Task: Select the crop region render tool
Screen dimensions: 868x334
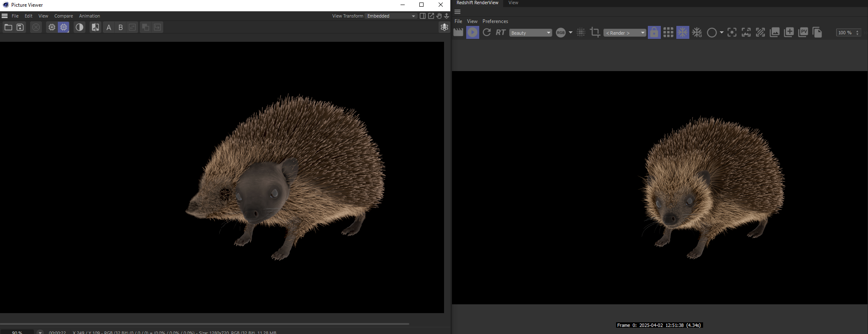Action: click(x=595, y=33)
